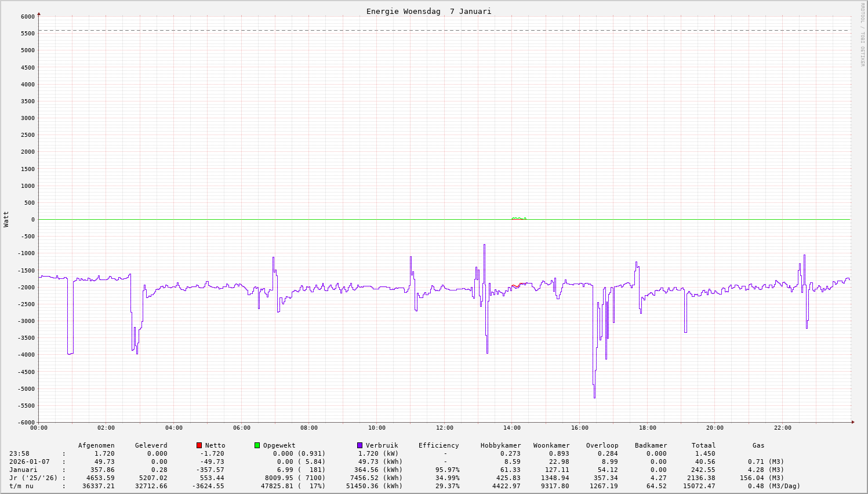Select the 12:00 time axis label
This screenshot has height=494, width=868.
tap(444, 428)
